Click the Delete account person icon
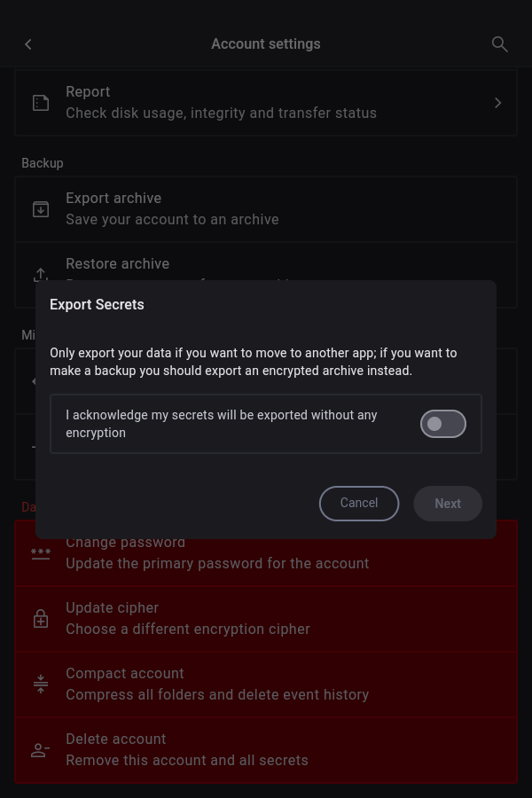The width and height of the screenshot is (532, 798). 41,750
